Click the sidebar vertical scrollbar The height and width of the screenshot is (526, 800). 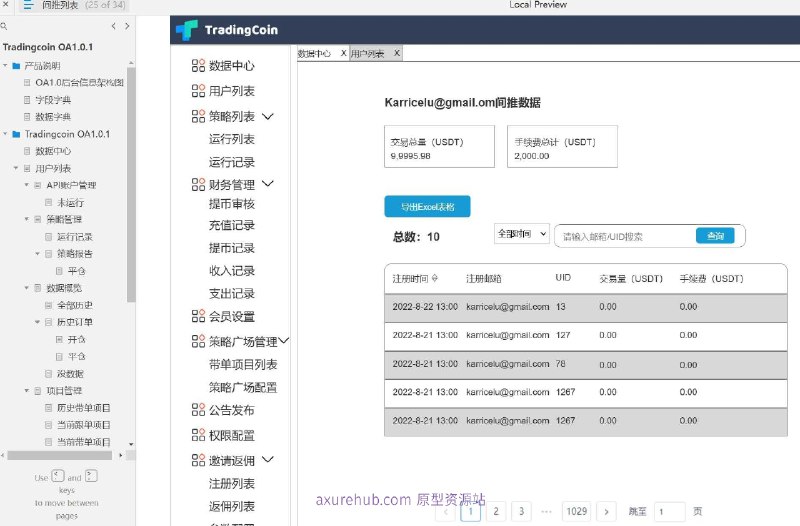coord(131,184)
